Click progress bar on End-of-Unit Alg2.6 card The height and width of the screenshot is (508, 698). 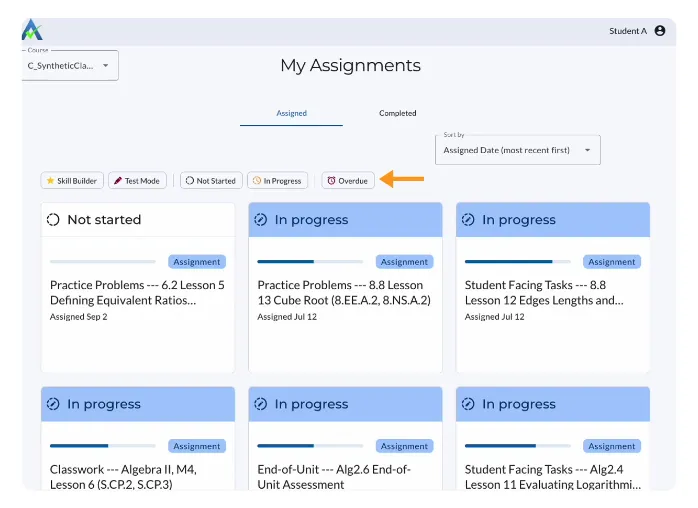310,446
